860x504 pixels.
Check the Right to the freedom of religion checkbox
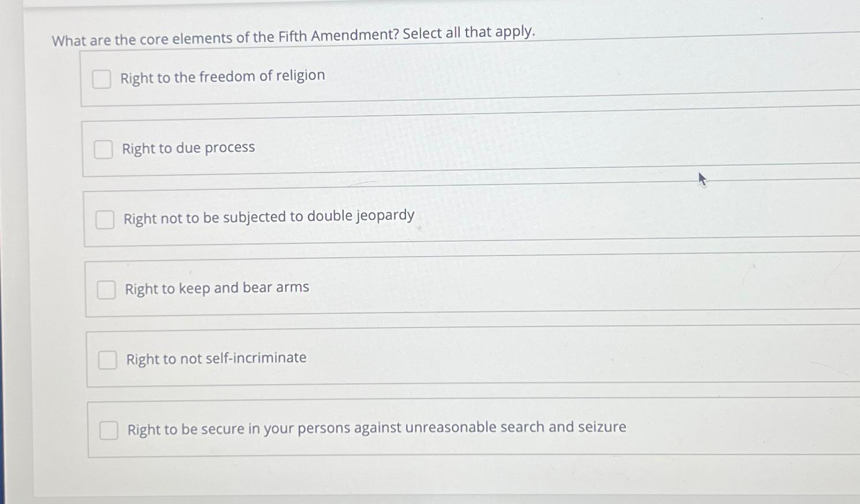point(102,80)
